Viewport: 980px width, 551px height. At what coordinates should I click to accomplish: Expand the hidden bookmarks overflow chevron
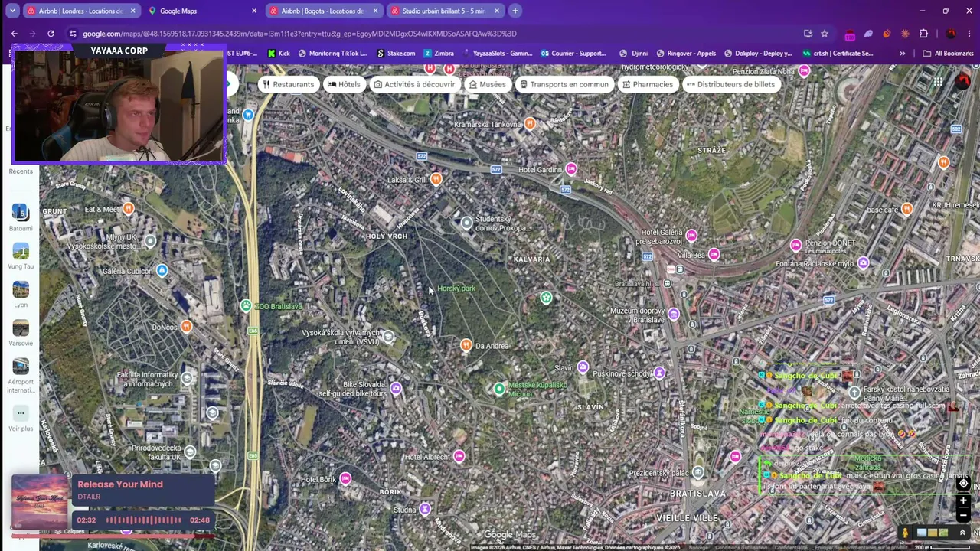click(x=902, y=54)
